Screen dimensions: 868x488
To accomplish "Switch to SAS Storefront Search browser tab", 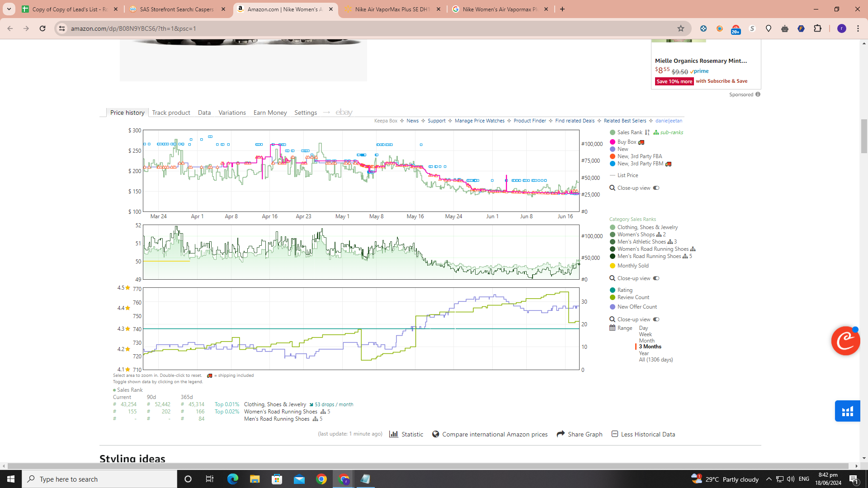I will (177, 9).
